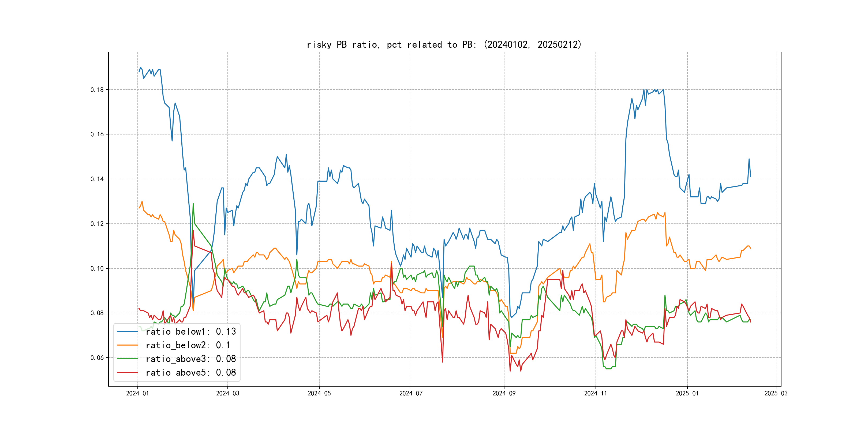
Task: Click the 0.18 y-axis tick label
Action: 97,90
